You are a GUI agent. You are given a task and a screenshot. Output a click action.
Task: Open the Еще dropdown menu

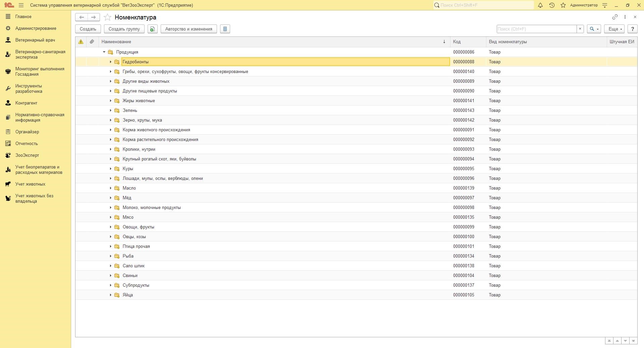pos(614,29)
